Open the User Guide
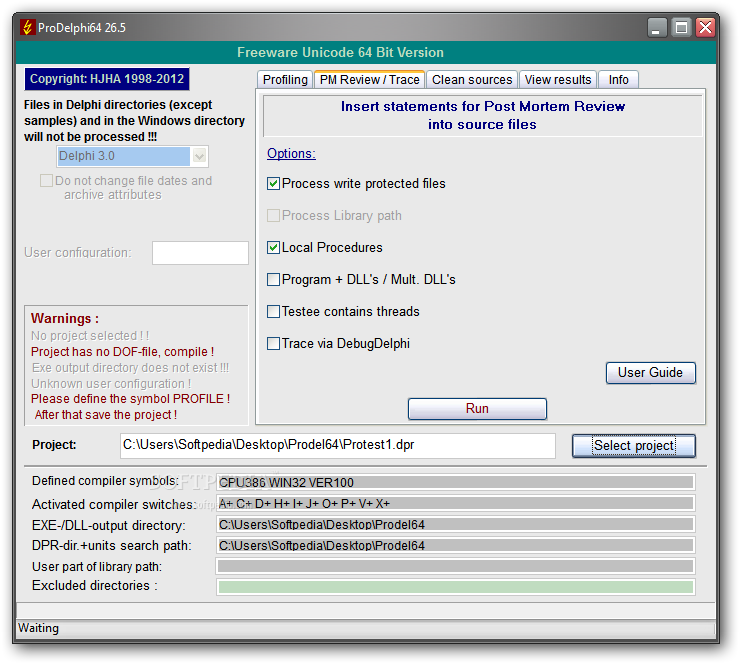The height and width of the screenshot is (664, 740). [x=650, y=373]
